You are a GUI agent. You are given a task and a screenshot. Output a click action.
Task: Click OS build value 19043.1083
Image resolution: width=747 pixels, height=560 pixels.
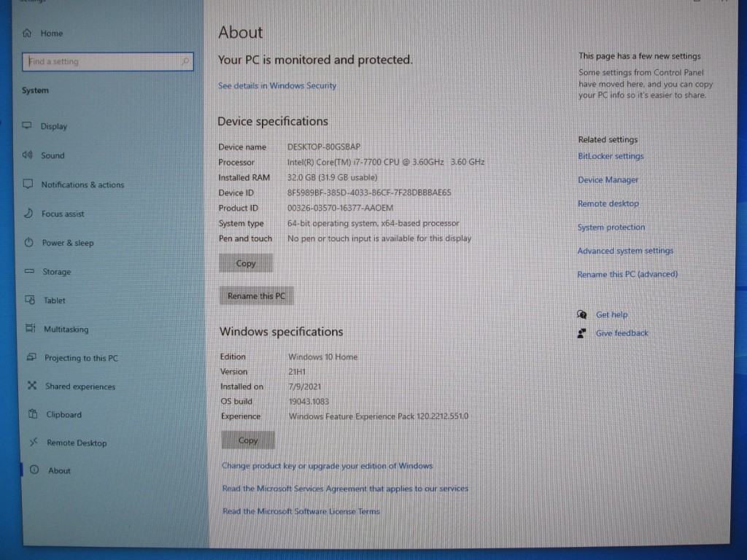(309, 402)
